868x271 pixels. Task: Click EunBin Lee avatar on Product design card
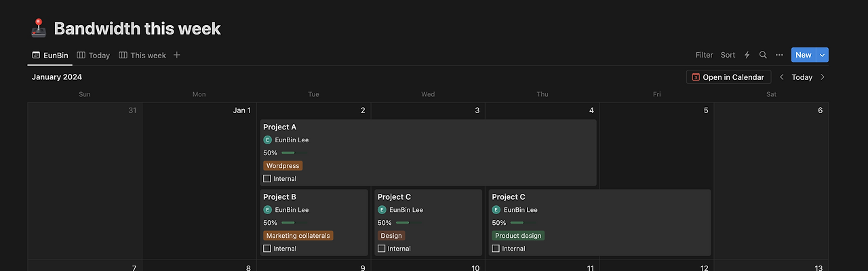point(496,210)
